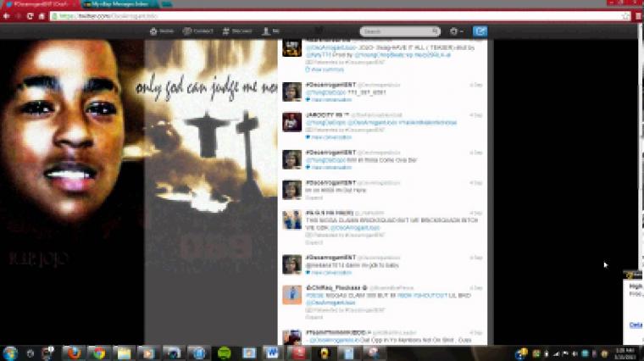Open the Twitter Home tab
The height and width of the screenshot is (361, 644).
161,31
